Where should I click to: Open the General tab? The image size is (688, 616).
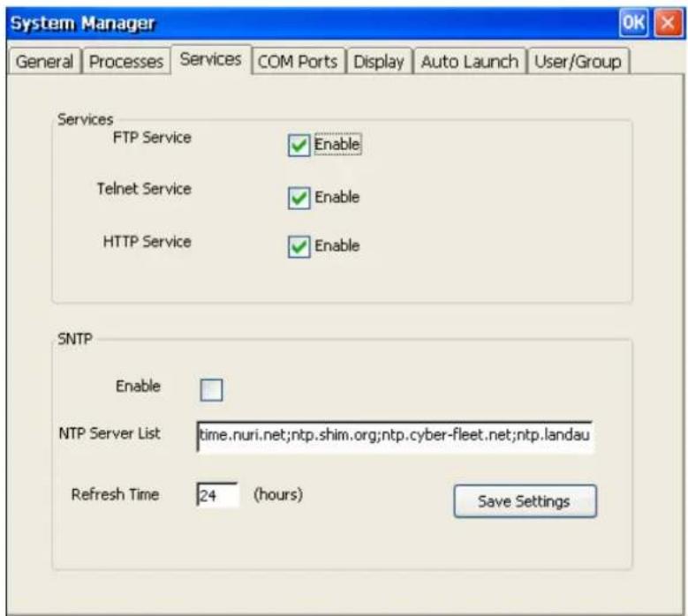tap(44, 62)
